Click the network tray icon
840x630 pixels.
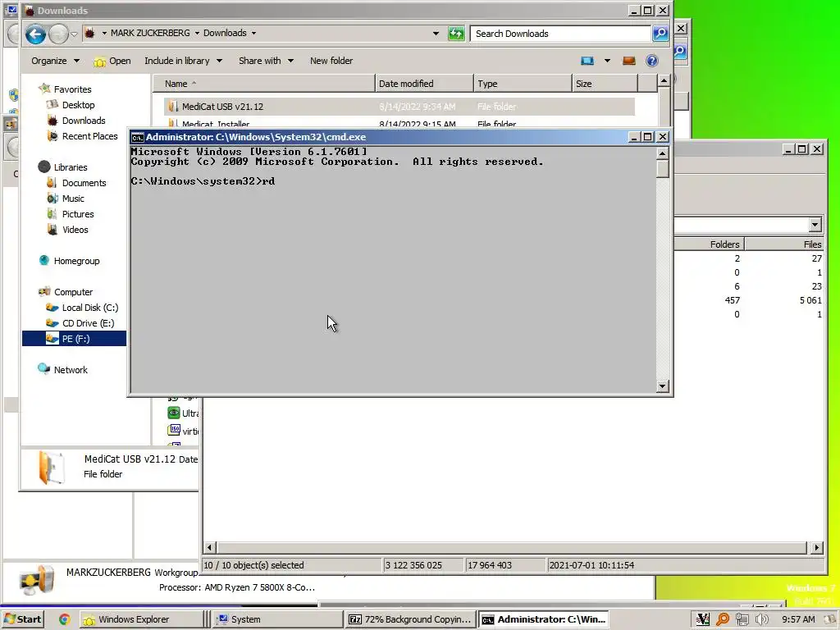(x=742, y=619)
